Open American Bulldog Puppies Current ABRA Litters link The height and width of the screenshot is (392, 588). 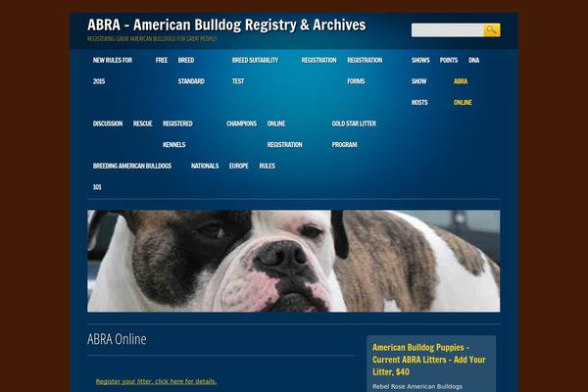click(429, 360)
